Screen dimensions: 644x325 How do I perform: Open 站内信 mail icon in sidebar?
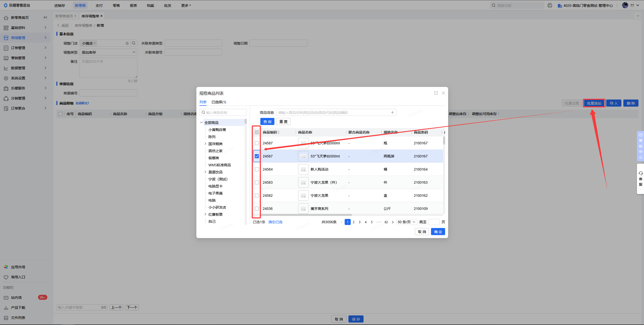[6, 298]
